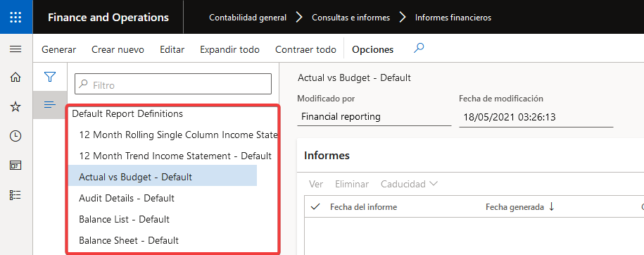Show filters funnel icon

tap(50, 77)
